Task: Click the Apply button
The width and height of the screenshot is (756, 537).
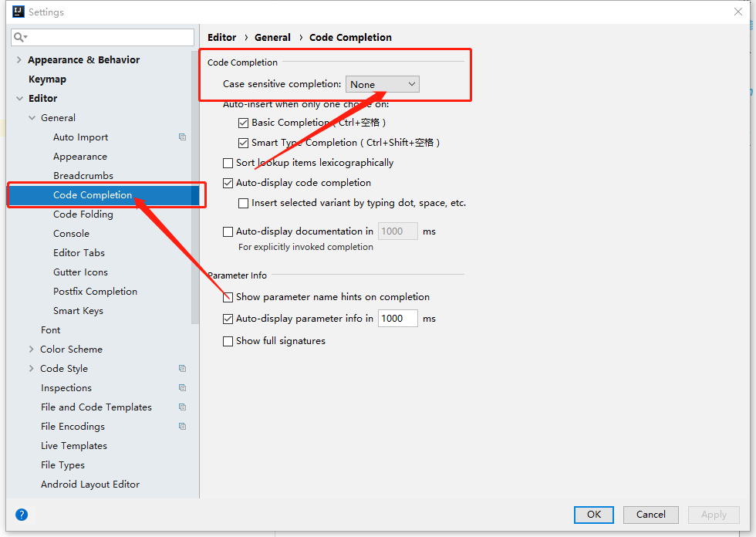Action: (714, 515)
